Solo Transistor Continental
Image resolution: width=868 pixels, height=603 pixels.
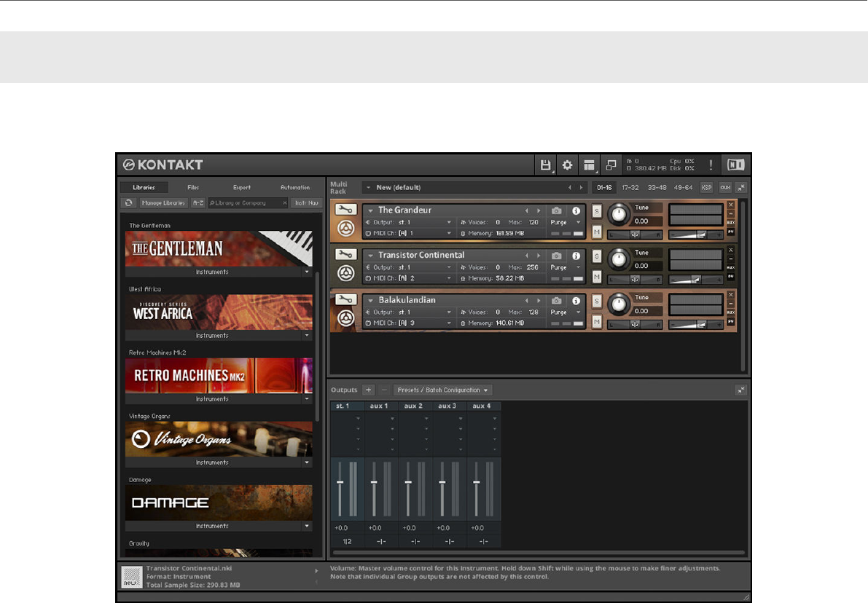pos(597,256)
